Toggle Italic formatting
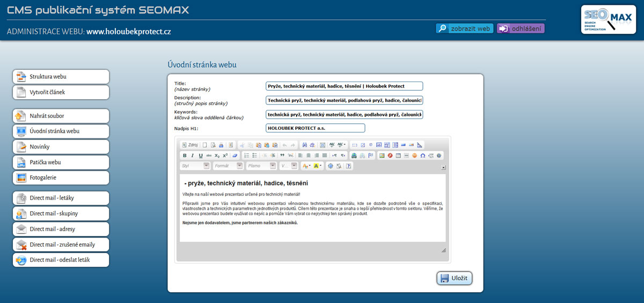 pyautogui.click(x=193, y=156)
